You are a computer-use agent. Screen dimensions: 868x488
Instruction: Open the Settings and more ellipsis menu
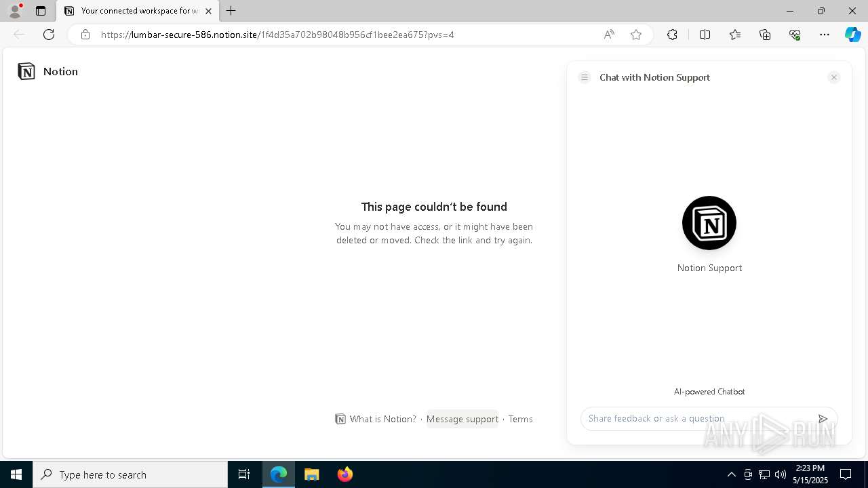(825, 35)
